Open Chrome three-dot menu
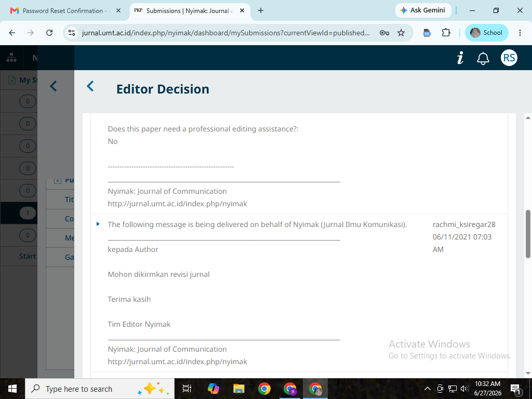 520,33
